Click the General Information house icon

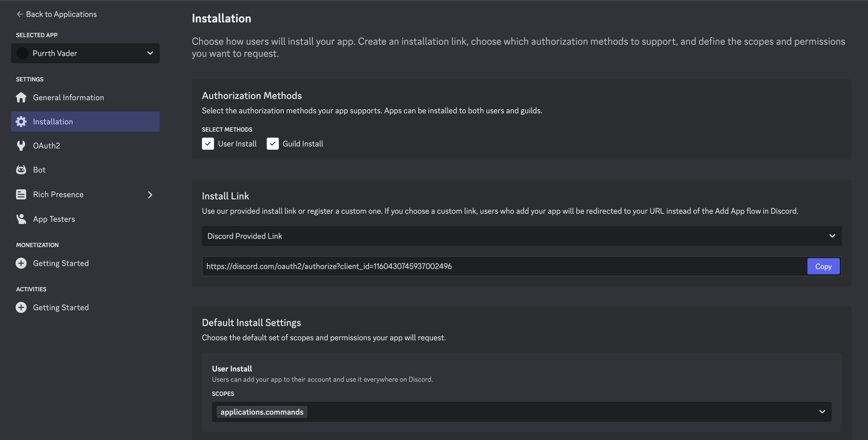21,97
